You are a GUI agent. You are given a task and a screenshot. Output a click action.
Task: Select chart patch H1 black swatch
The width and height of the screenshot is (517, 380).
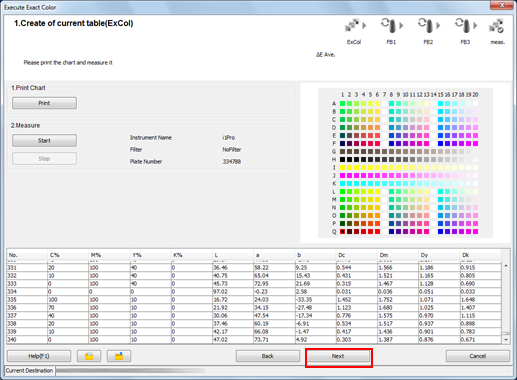tap(342, 160)
